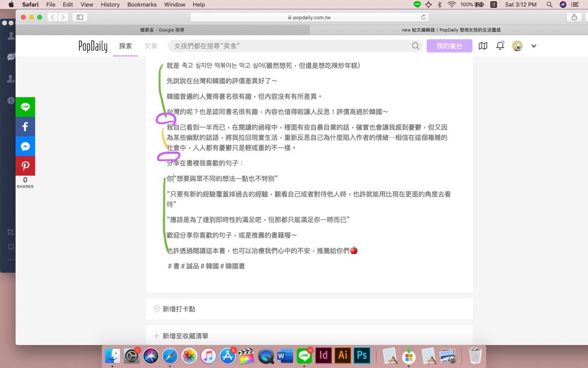Launch Photoshop from the Dock

coord(362,355)
